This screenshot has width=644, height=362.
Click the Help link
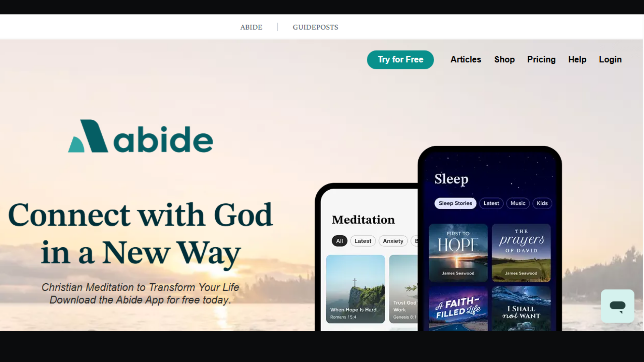pyautogui.click(x=577, y=60)
